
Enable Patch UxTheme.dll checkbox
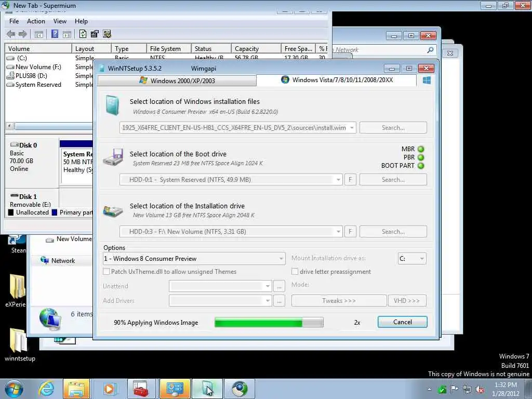click(106, 272)
